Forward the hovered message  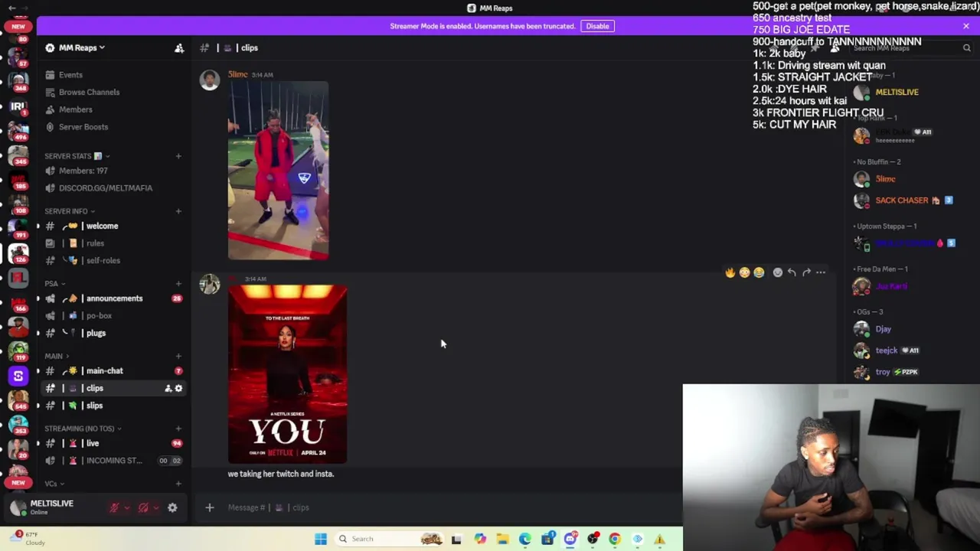click(806, 272)
